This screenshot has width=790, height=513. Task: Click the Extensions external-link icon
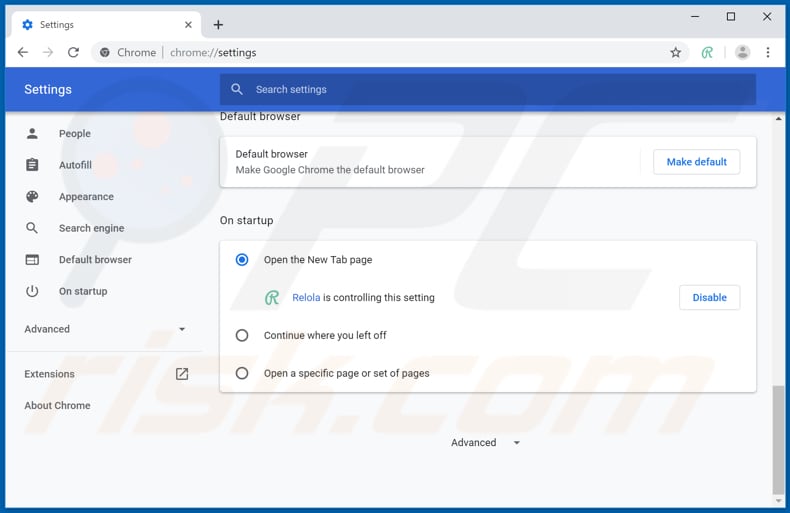point(182,374)
